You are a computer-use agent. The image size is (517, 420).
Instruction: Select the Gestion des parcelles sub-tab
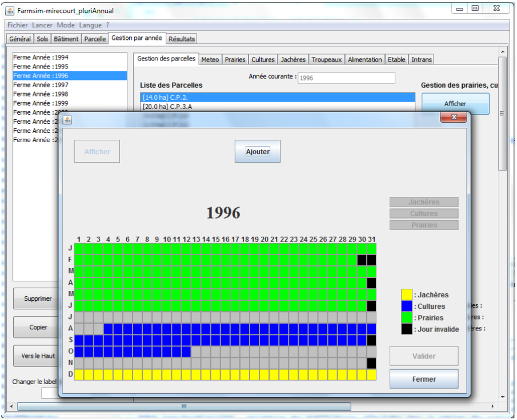click(x=166, y=59)
